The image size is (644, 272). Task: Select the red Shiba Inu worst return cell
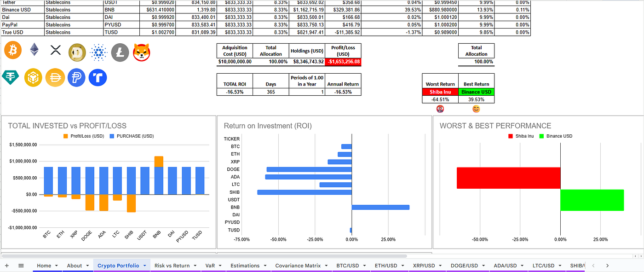tap(440, 92)
